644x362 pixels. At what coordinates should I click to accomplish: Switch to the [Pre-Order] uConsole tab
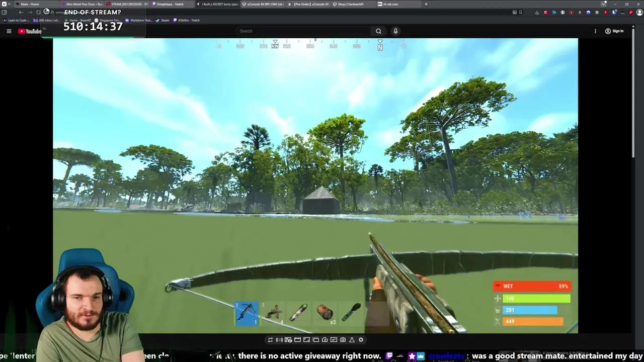(308, 4)
